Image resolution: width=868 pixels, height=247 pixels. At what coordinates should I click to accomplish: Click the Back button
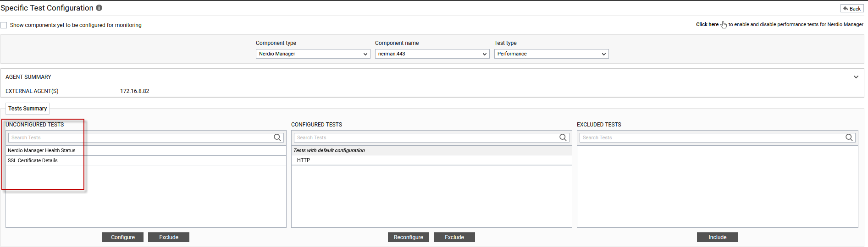point(852,8)
